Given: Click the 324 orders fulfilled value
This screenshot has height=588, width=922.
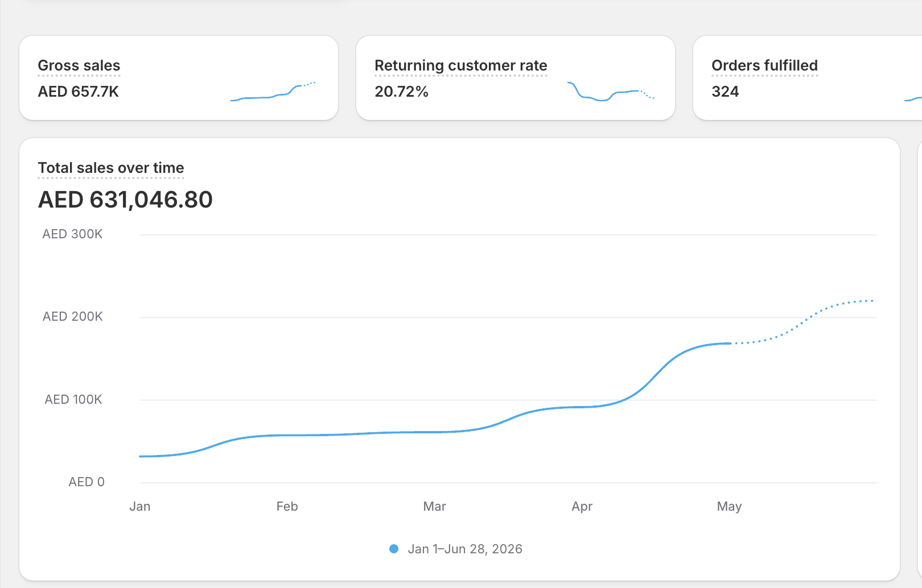Looking at the screenshot, I should pos(725,92).
